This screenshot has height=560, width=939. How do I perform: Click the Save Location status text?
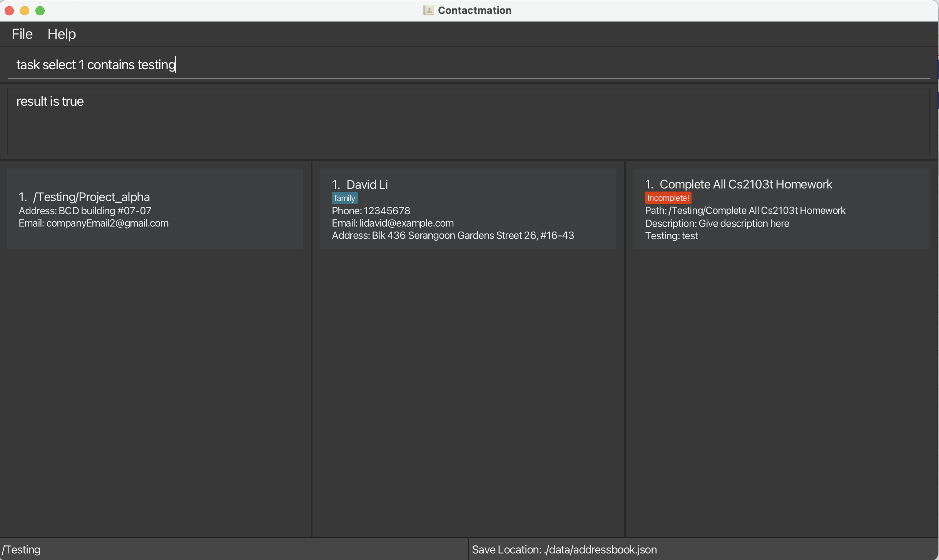(x=564, y=550)
